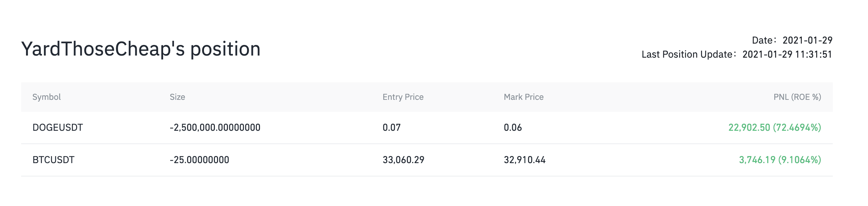This screenshot has width=868, height=206.
Task: Click BTCUSDT entry price 33,060.29
Action: [x=403, y=160]
